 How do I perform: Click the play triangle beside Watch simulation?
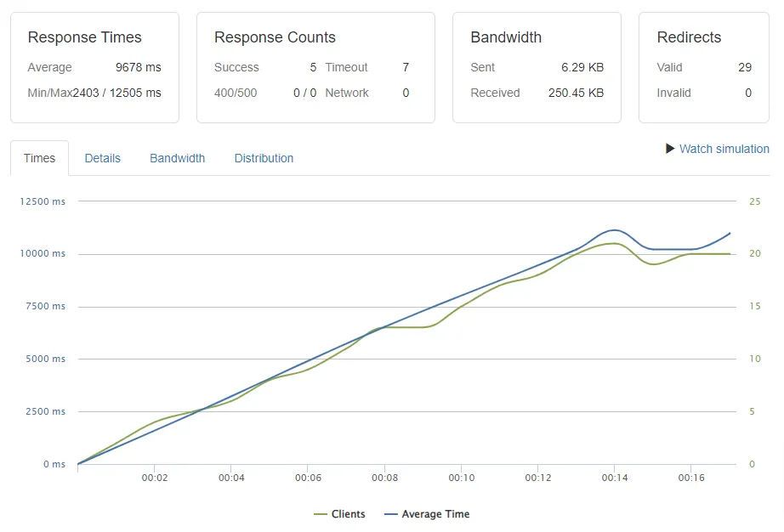click(670, 149)
